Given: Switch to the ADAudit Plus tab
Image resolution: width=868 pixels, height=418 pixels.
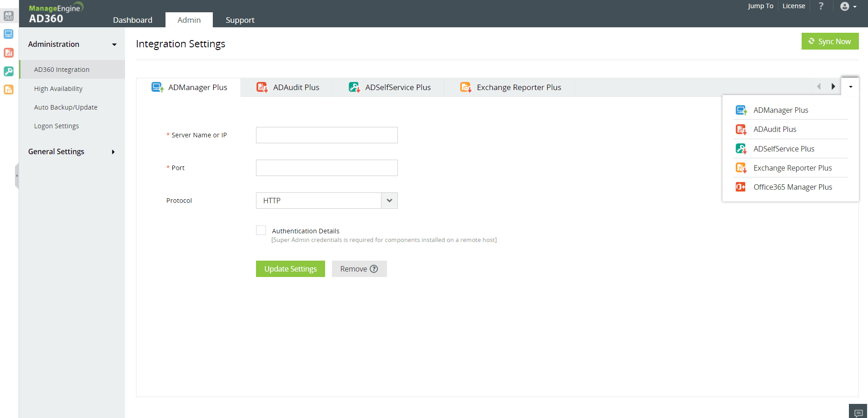Looking at the screenshot, I should pos(295,87).
